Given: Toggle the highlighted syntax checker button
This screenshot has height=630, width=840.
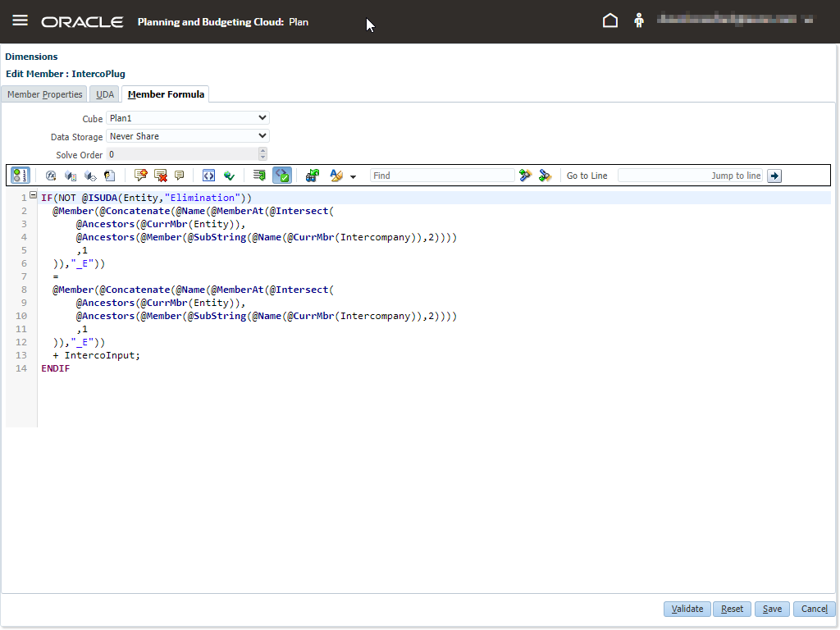Looking at the screenshot, I should point(281,176).
